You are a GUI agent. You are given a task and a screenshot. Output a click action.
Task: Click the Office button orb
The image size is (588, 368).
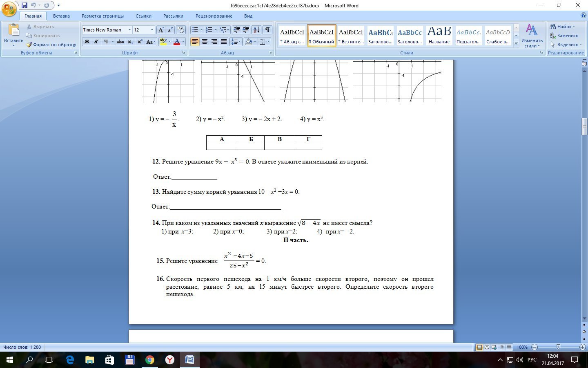point(9,9)
